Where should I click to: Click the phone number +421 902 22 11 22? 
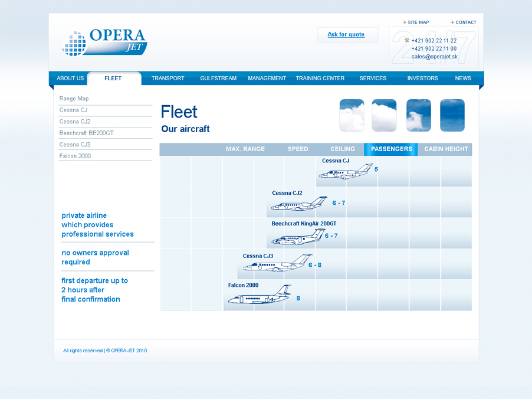coord(434,40)
